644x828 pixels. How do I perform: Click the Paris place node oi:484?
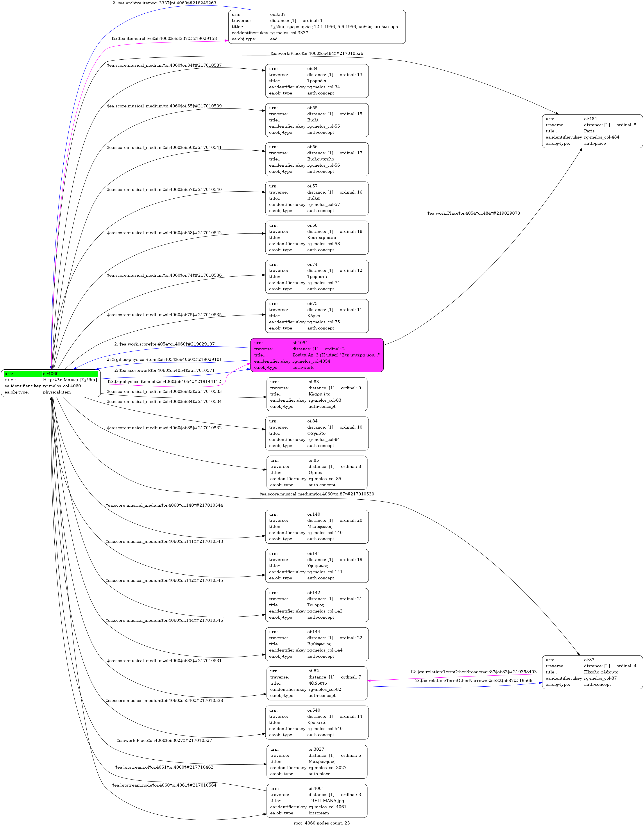coord(592,131)
